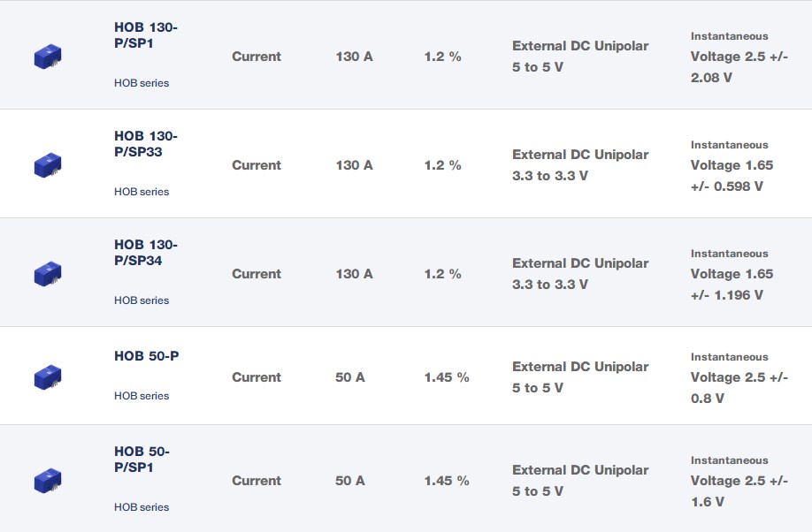Click 3.3 to 3.3 V supply for HOB 130-P/SP34
The image size is (812, 532).
pos(550,285)
